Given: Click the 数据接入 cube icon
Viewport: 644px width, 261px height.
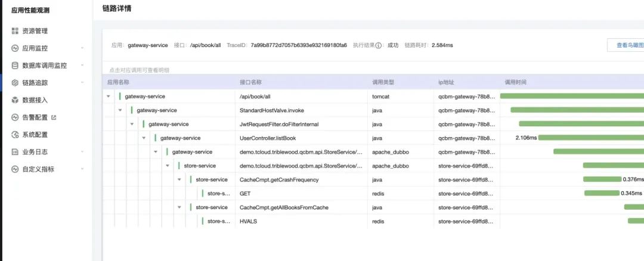Looking at the screenshot, I should point(15,100).
